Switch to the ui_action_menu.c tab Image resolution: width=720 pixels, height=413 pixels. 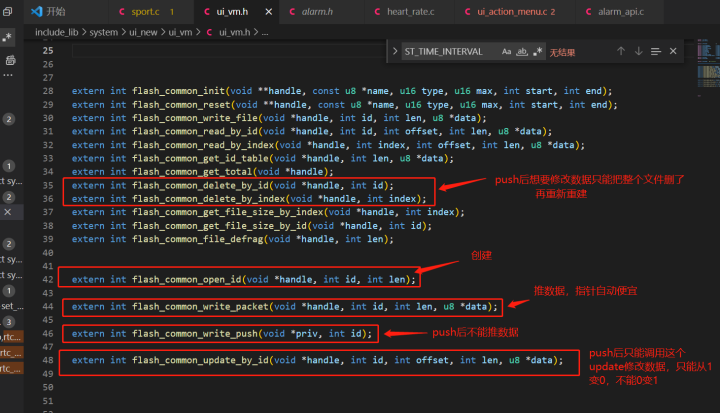pos(512,11)
